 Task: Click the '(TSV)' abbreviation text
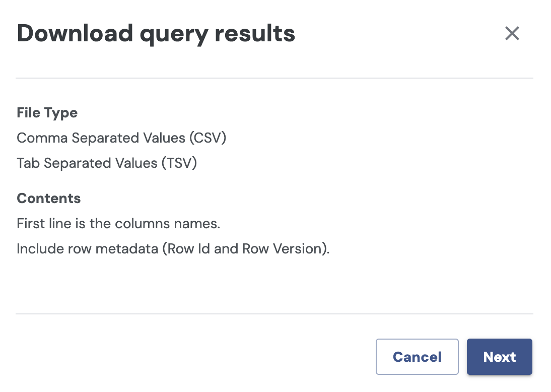pyautogui.click(x=178, y=163)
